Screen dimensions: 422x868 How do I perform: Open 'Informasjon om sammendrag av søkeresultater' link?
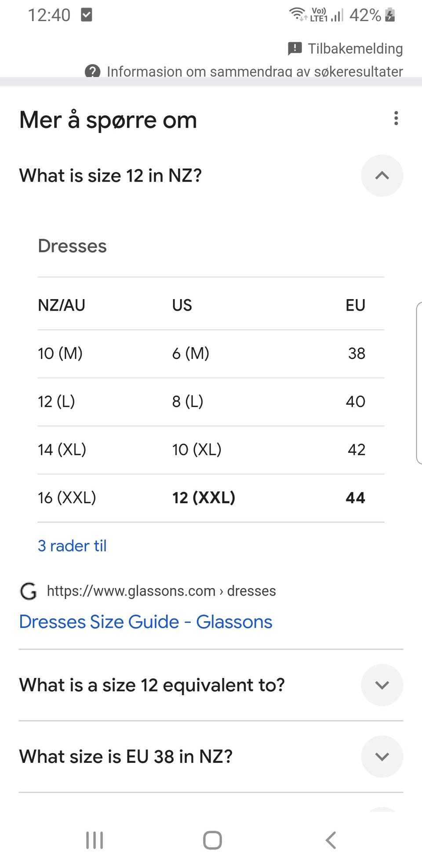pyautogui.click(x=255, y=71)
